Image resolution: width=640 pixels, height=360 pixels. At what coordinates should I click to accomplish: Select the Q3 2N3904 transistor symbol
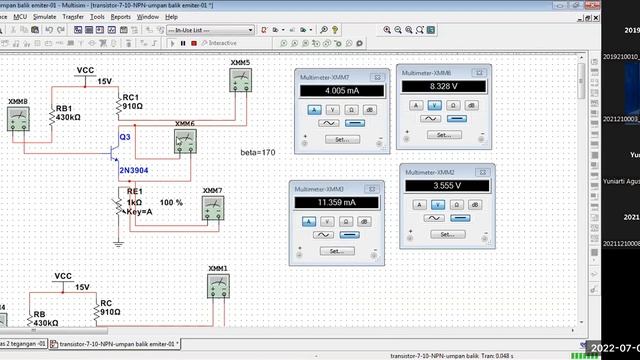pyautogui.click(x=114, y=153)
